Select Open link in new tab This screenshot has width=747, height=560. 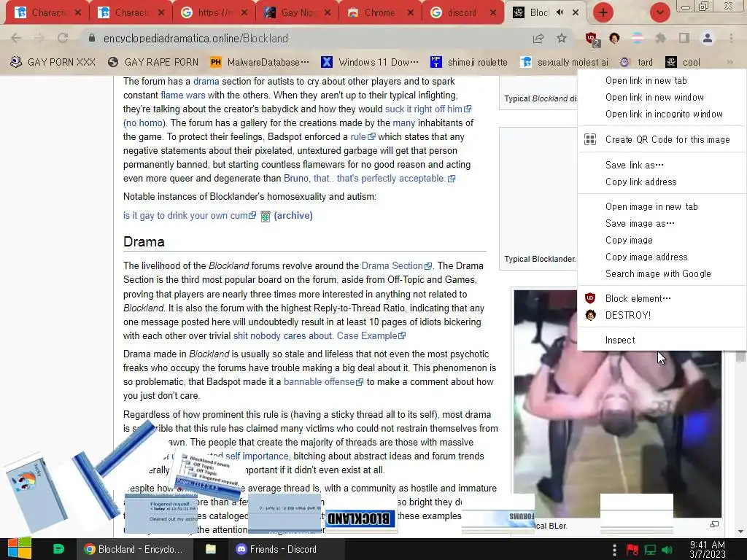[x=646, y=80]
